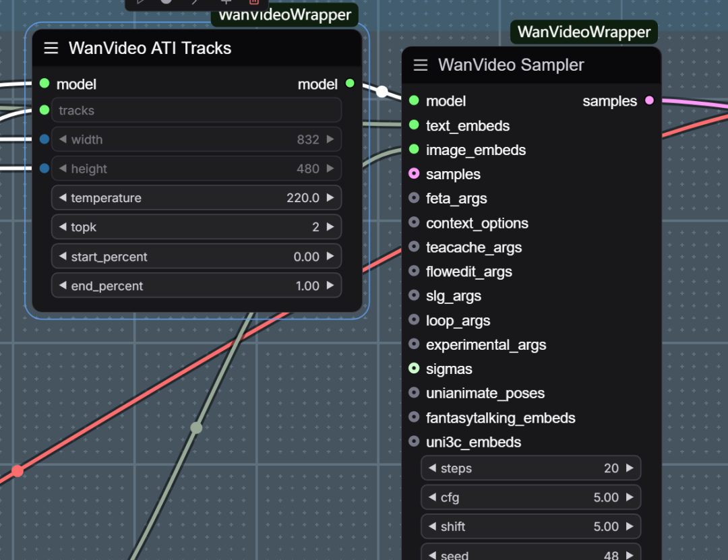Click the sigmas input port
Image resolution: width=728 pixels, height=560 pixels.
414,368
